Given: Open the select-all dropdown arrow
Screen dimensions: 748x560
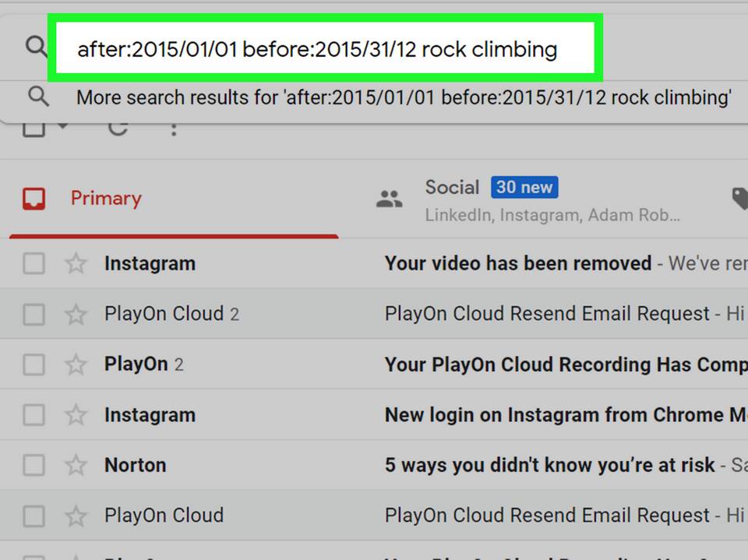Looking at the screenshot, I should pos(63,126).
